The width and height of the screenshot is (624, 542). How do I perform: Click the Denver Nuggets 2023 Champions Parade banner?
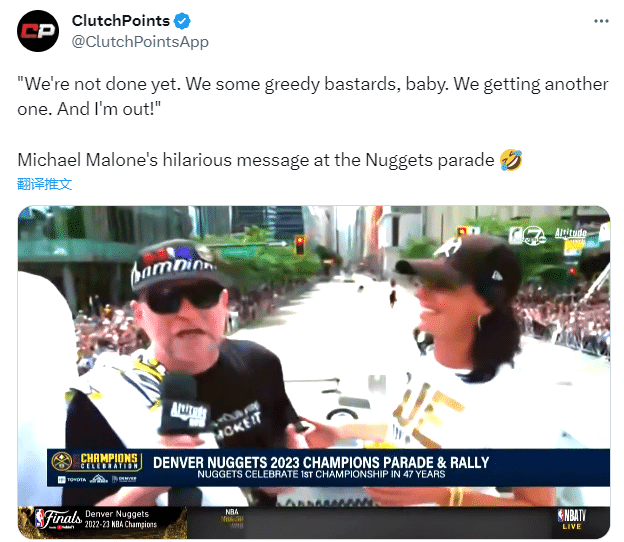(328, 468)
